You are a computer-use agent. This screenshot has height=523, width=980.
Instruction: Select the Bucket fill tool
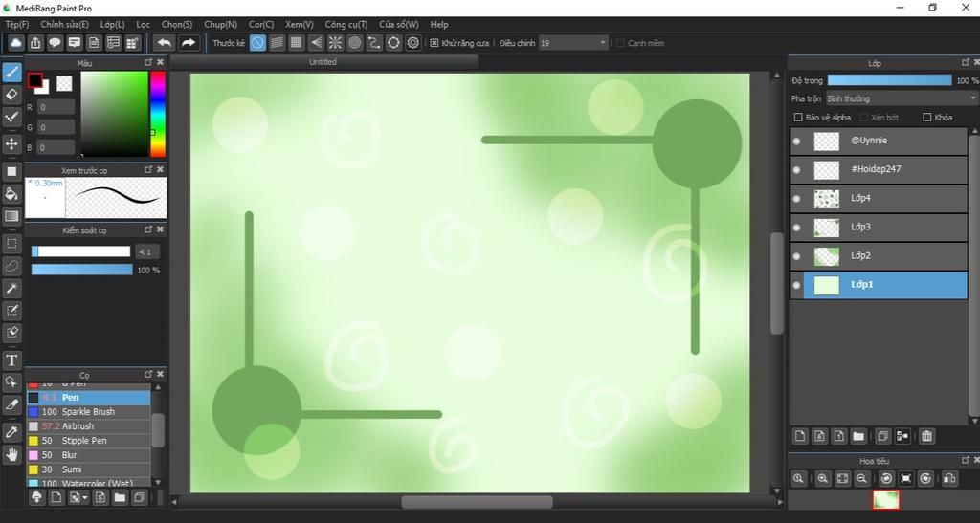11,193
